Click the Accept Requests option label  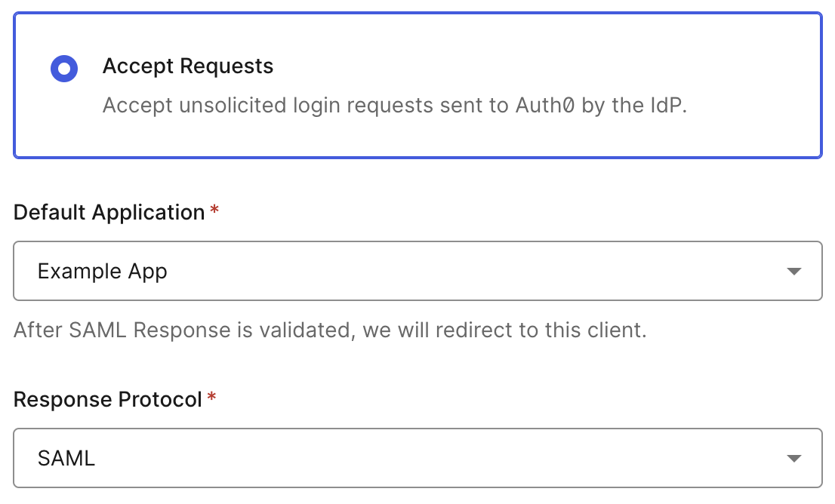tap(187, 66)
